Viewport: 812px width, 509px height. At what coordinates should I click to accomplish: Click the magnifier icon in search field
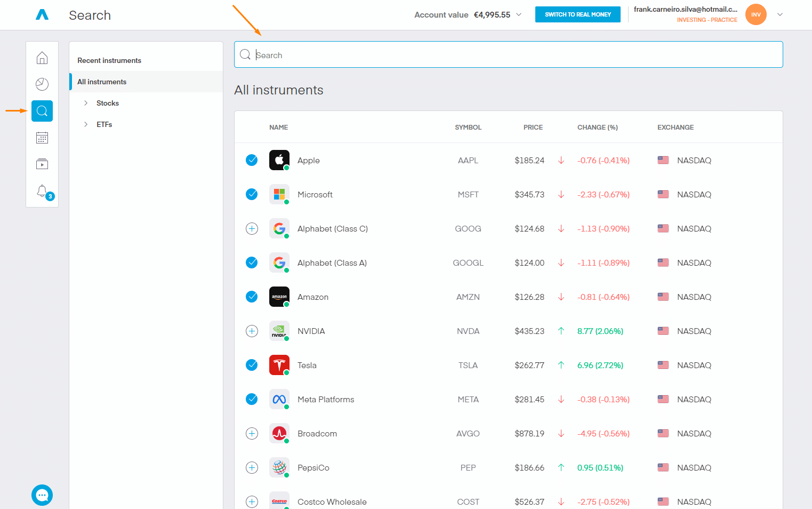245,54
